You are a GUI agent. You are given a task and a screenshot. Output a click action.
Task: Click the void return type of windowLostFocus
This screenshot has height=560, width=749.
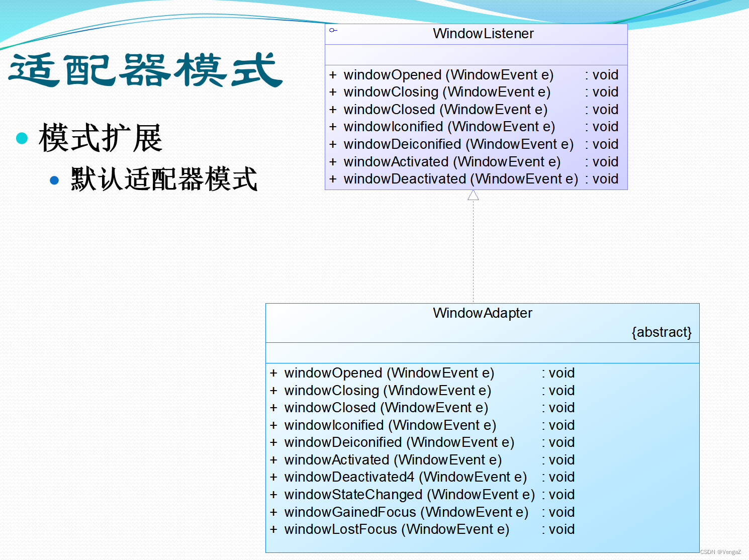coord(561,529)
